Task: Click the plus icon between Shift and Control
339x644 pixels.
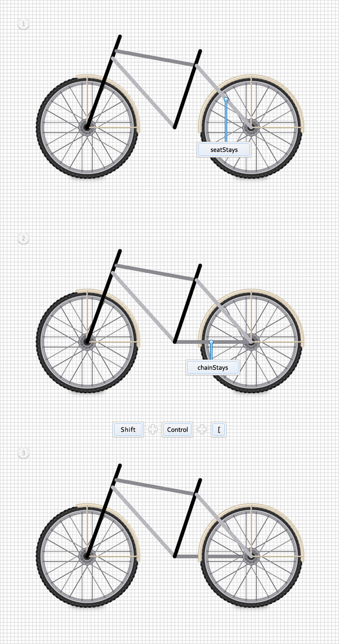Action: pyautogui.click(x=153, y=430)
